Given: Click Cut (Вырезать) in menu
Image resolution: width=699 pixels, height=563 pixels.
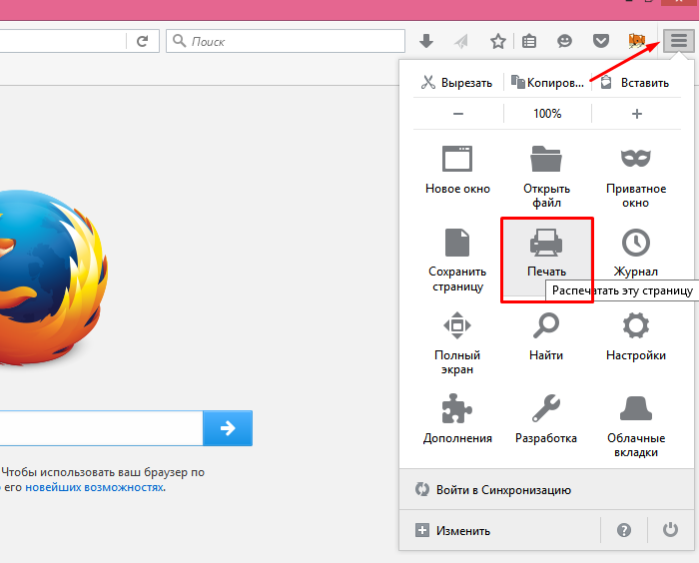Looking at the screenshot, I should tap(457, 82).
